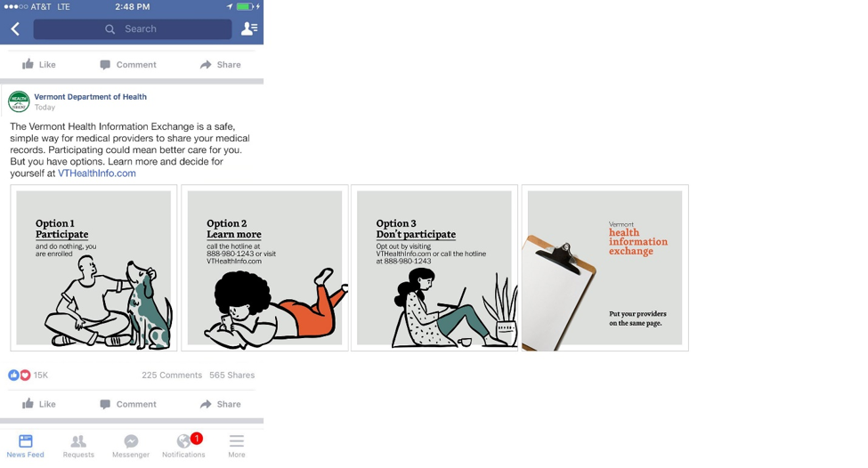
Task: Click the search field at top
Action: [x=133, y=28]
